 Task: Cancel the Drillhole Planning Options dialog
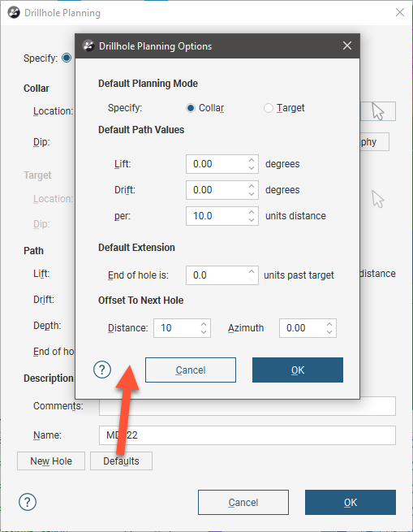click(x=191, y=370)
